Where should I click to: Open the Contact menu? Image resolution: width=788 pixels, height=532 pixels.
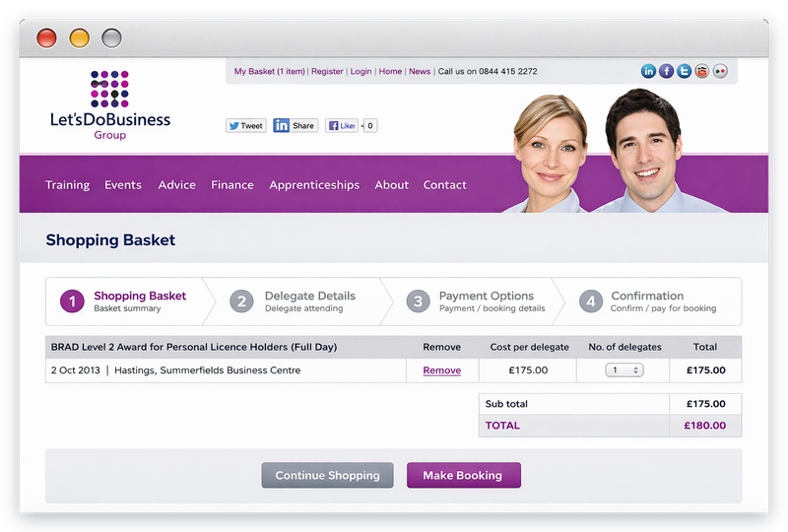pos(445,185)
